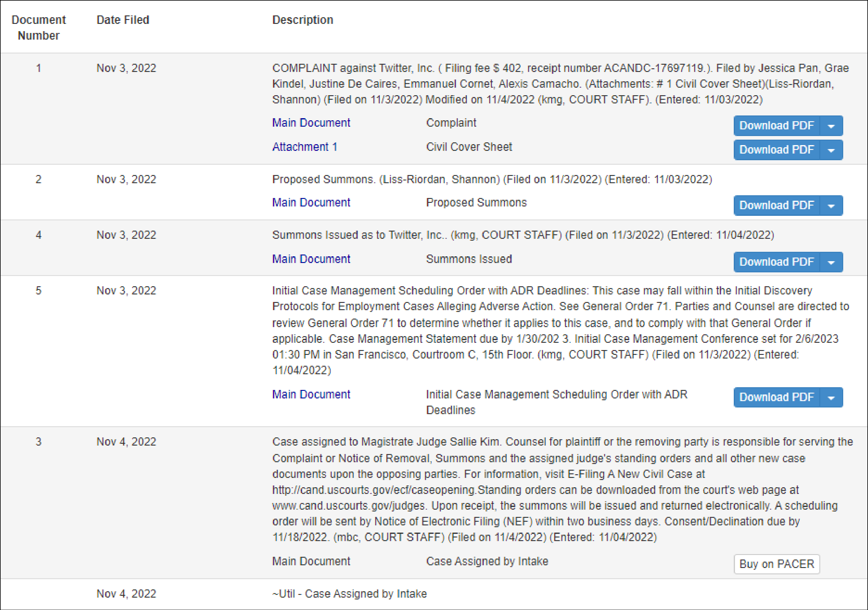The image size is (868, 610).
Task: Expand dropdown arrow for Summons Issued download
Action: coord(831,262)
